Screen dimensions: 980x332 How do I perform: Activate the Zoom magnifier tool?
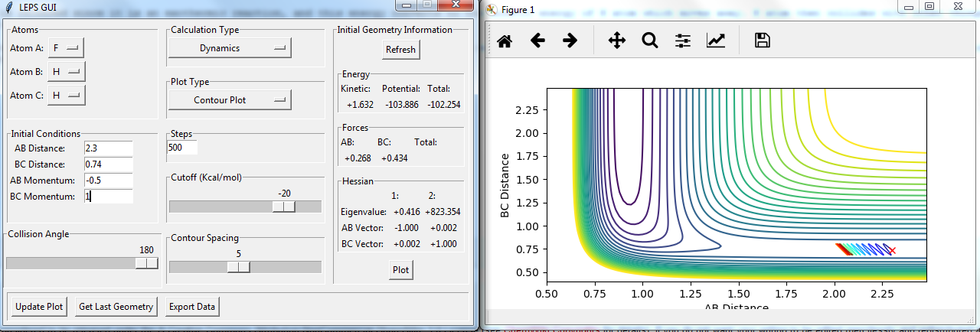point(650,41)
